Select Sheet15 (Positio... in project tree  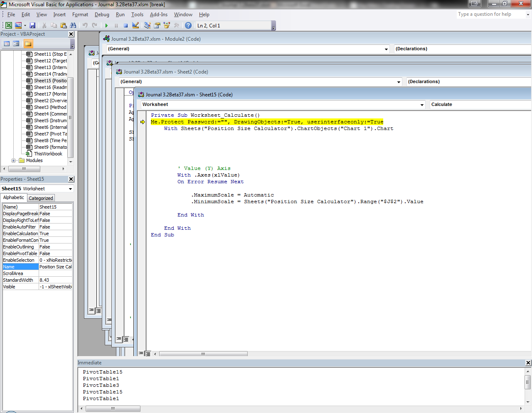50,81
